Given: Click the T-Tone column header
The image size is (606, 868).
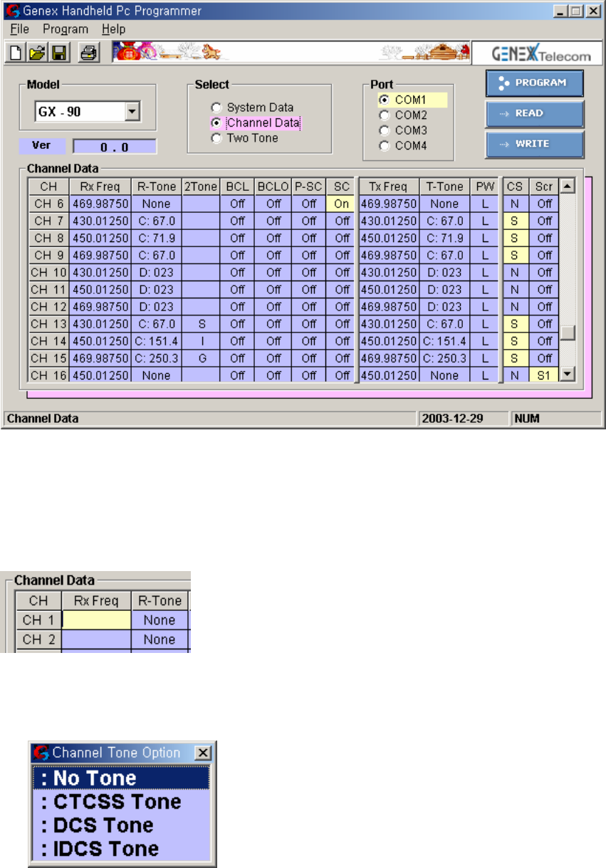Looking at the screenshot, I should tap(446, 187).
